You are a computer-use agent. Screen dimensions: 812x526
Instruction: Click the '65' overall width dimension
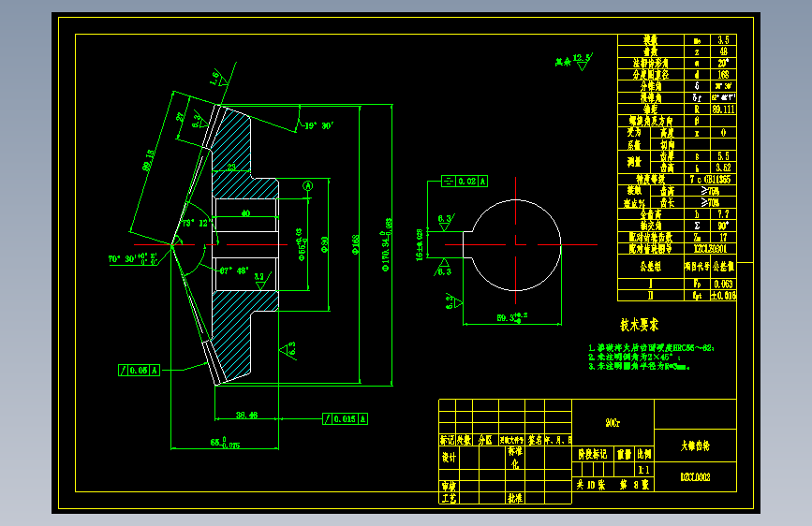[225, 443]
